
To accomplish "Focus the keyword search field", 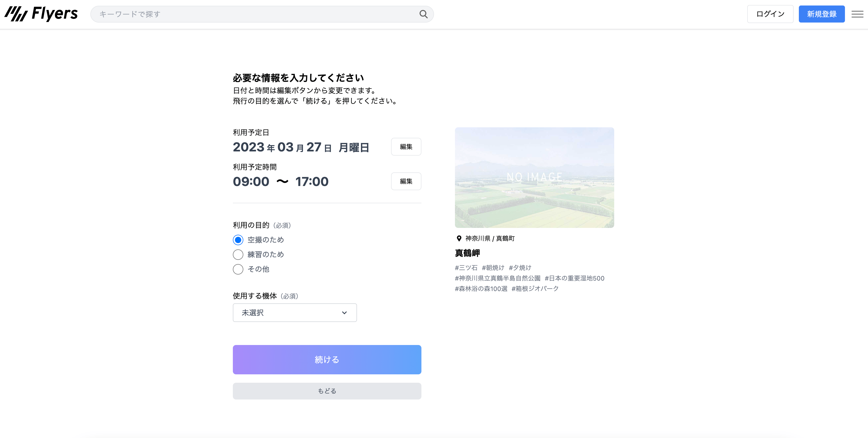I will 256,14.
